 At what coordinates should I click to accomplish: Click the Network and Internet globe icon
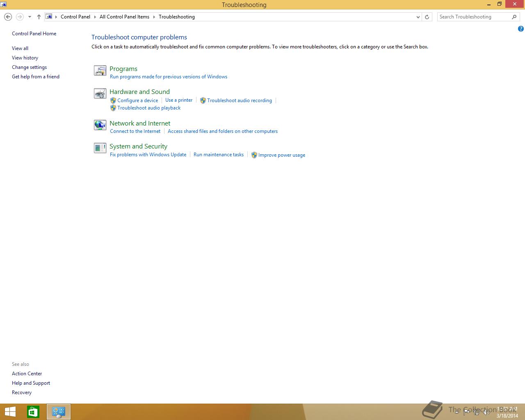pyautogui.click(x=100, y=125)
